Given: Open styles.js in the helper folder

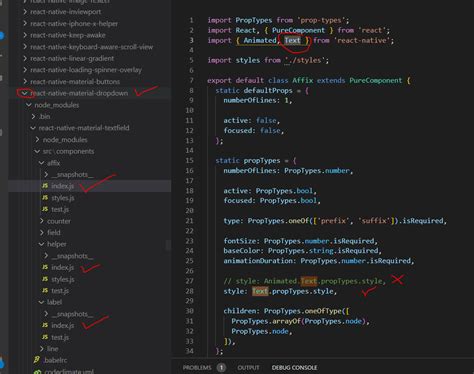Looking at the screenshot, I should pos(63,279).
